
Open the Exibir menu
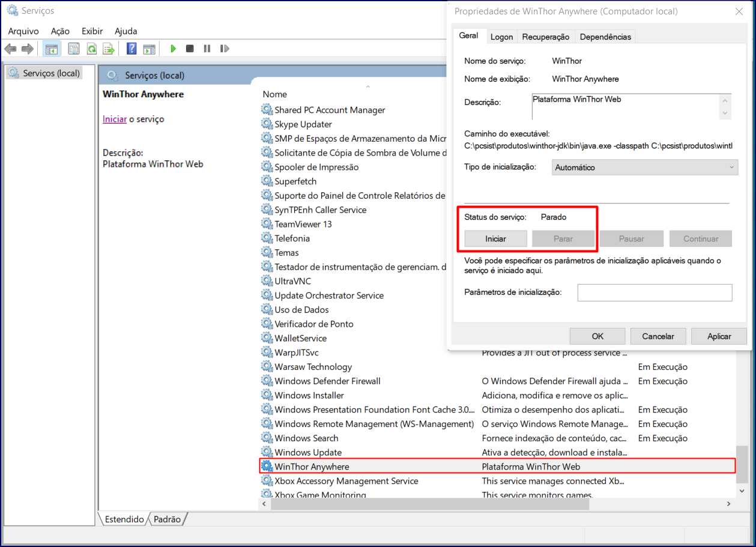coord(92,31)
